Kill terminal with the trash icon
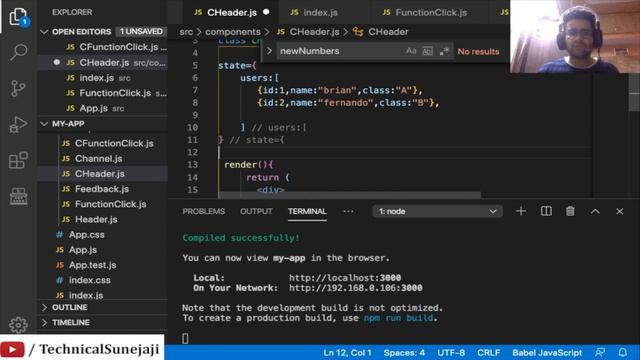 570,211
